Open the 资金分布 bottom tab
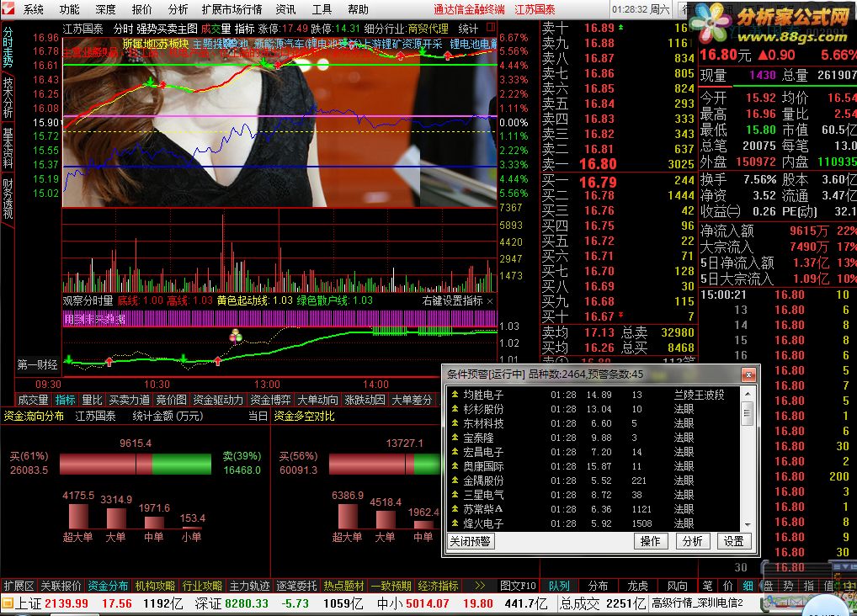The height and width of the screenshot is (616, 857). [108, 586]
